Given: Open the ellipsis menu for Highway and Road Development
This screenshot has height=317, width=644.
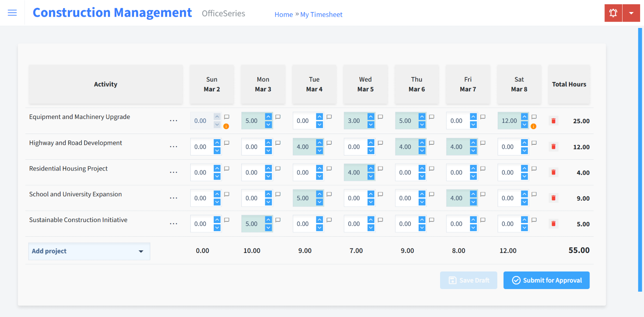Looking at the screenshot, I should pos(173,146).
